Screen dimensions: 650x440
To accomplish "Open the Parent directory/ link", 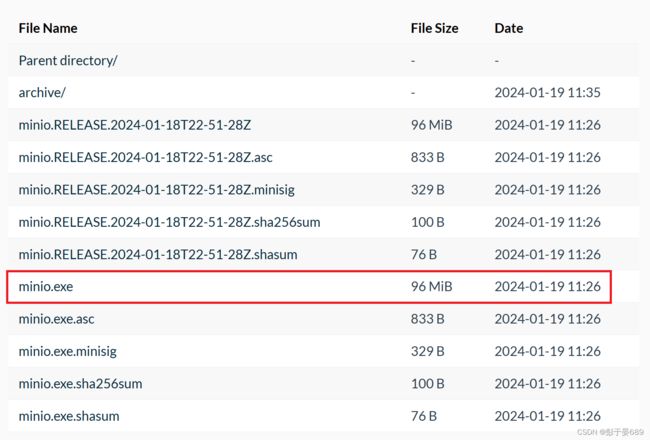I will click(68, 61).
